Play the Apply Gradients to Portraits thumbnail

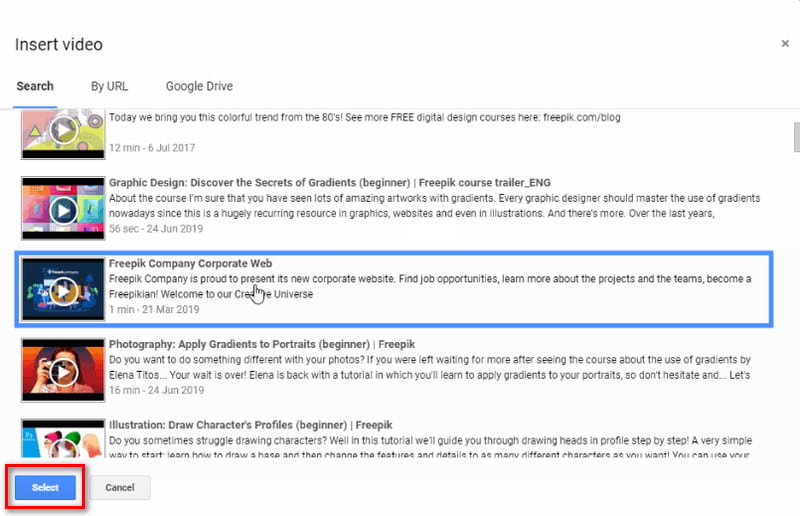click(x=63, y=370)
